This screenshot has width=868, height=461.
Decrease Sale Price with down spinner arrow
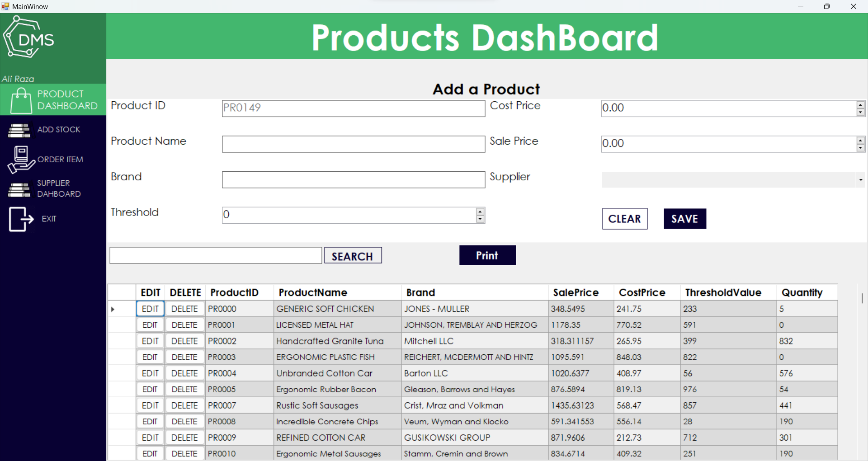click(x=860, y=148)
